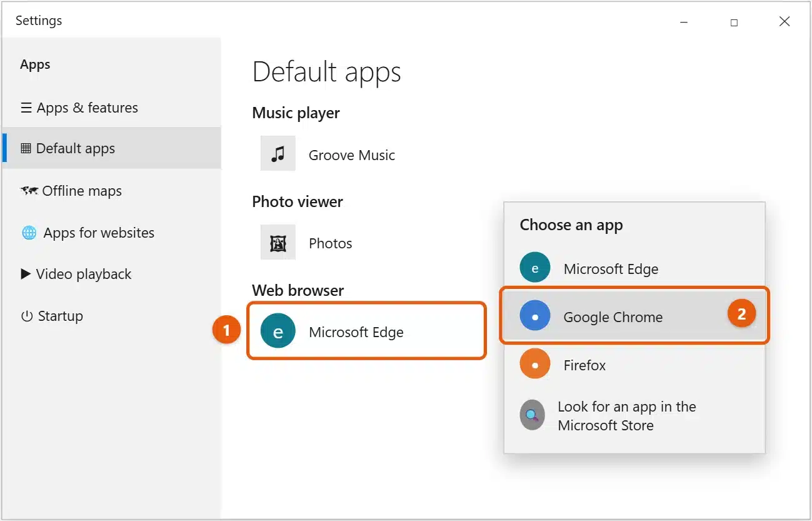The height and width of the screenshot is (521, 812).
Task: Go to Apps for websites
Action: point(111,233)
